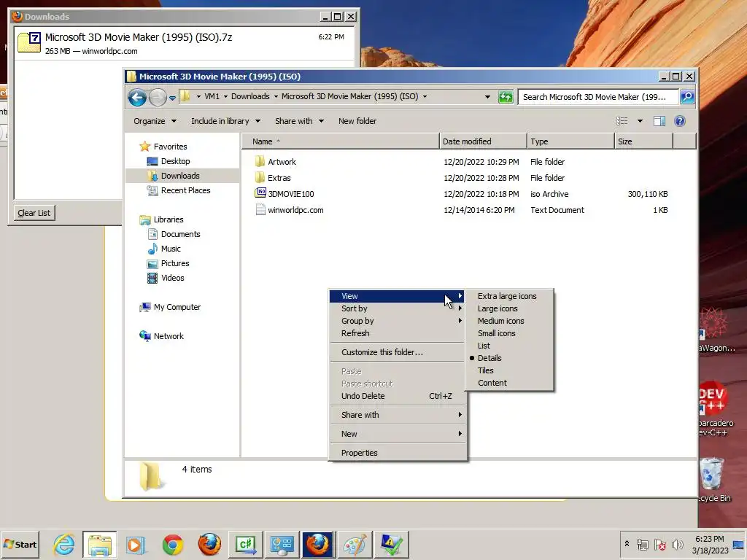Sort by the Name column header

340,141
